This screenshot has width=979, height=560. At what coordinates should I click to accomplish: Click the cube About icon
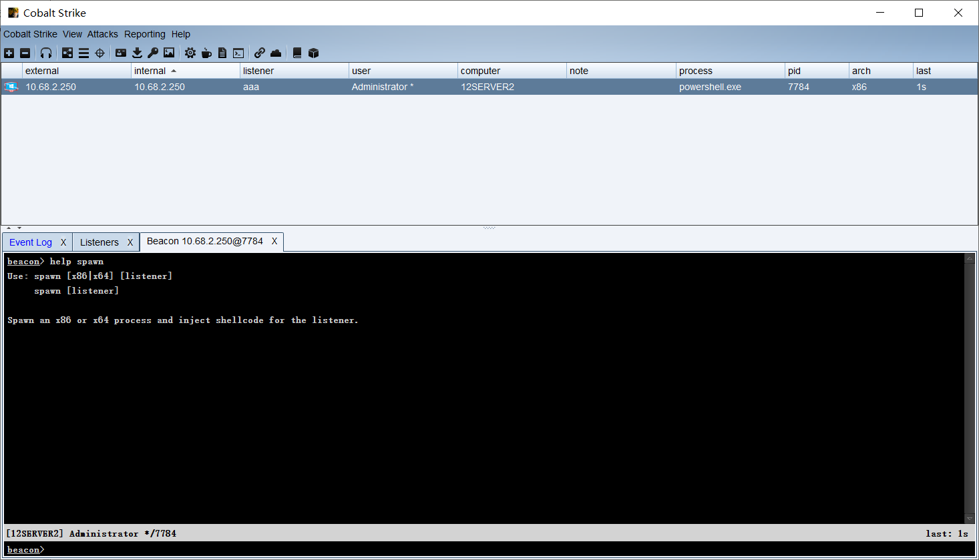tap(313, 53)
